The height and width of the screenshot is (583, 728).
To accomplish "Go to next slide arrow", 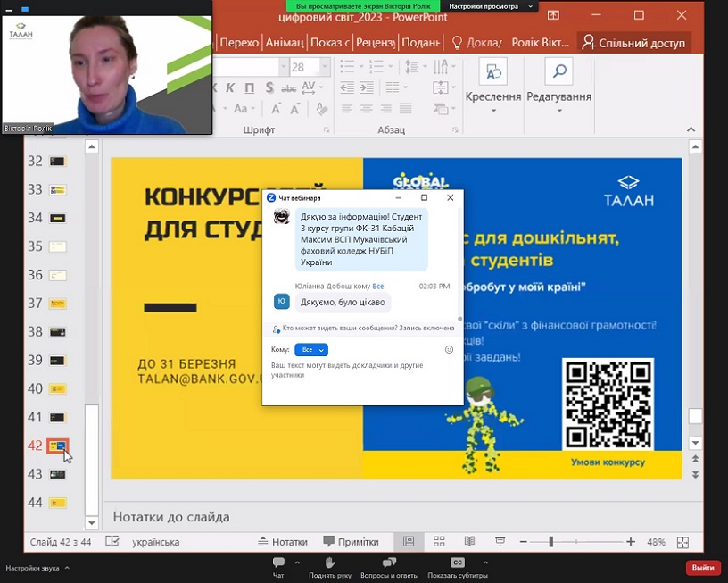I will [x=695, y=474].
